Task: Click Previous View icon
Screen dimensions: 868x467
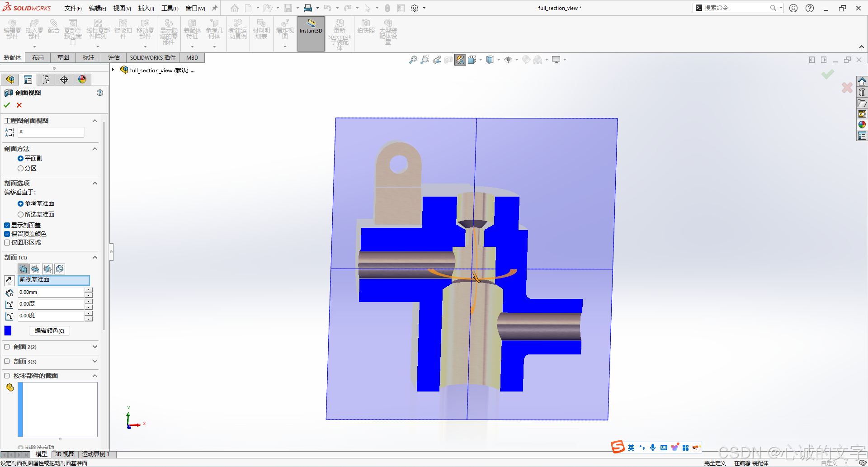Action: [x=437, y=60]
